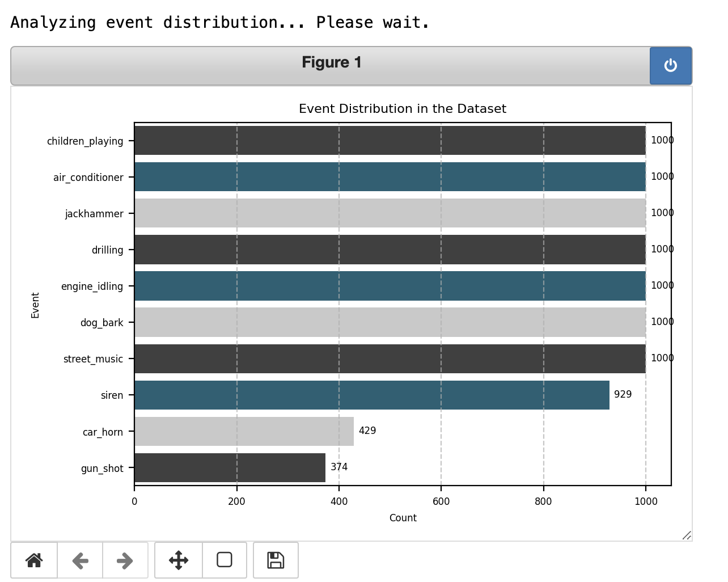Save figure with floppy disk icon
This screenshot has width=728, height=582.
click(x=276, y=560)
